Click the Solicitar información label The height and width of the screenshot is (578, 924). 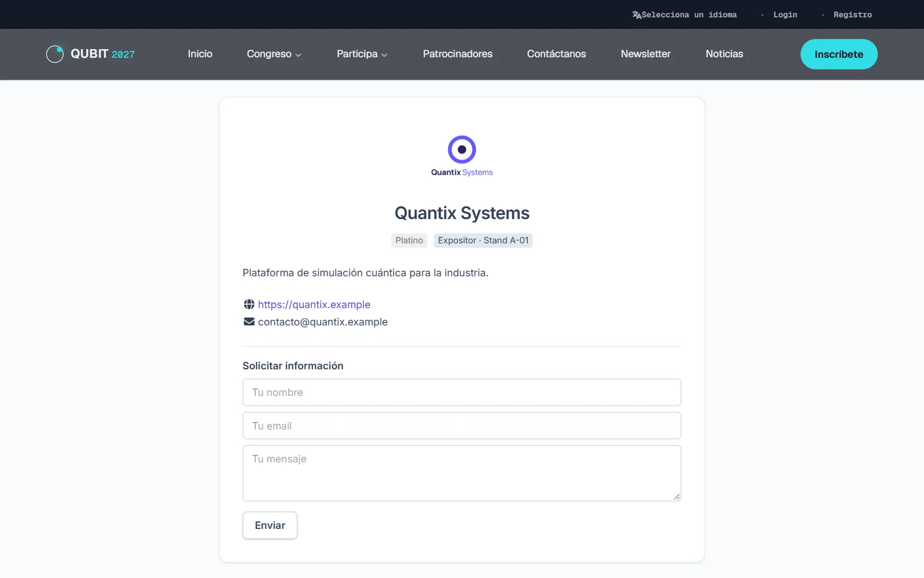pyautogui.click(x=293, y=366)
